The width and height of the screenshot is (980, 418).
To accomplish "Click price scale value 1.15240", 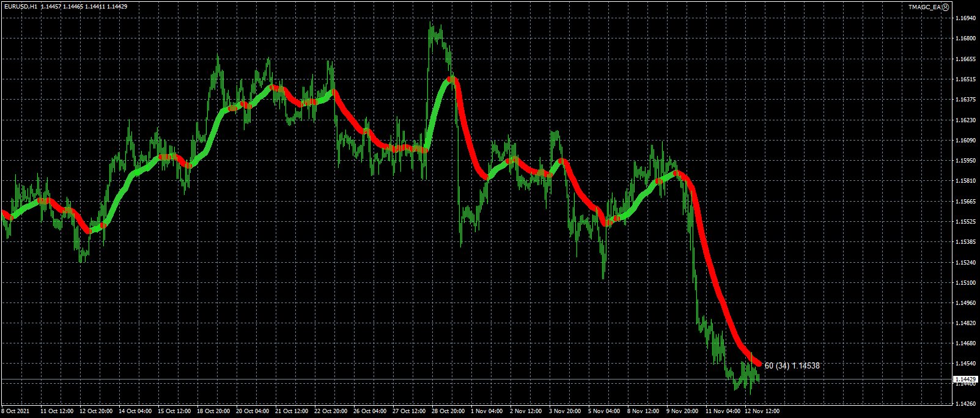I will (965, 263).
